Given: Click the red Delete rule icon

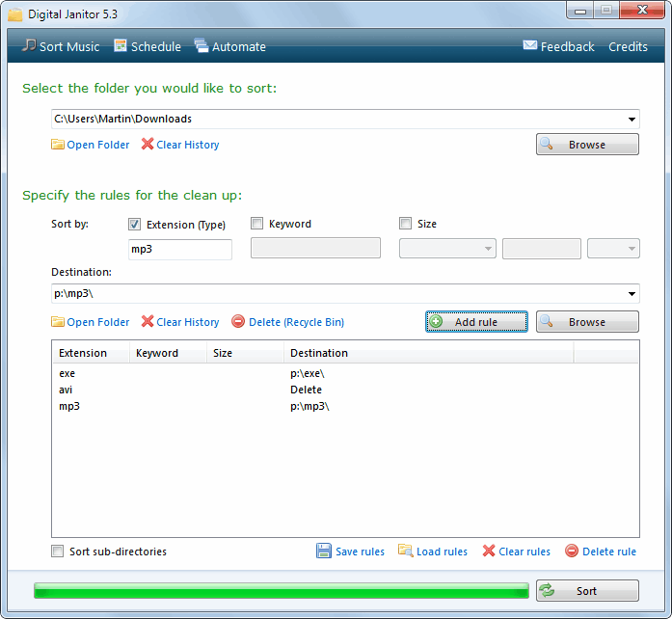Looking at the screenshot, I should (x=572, y=551).
